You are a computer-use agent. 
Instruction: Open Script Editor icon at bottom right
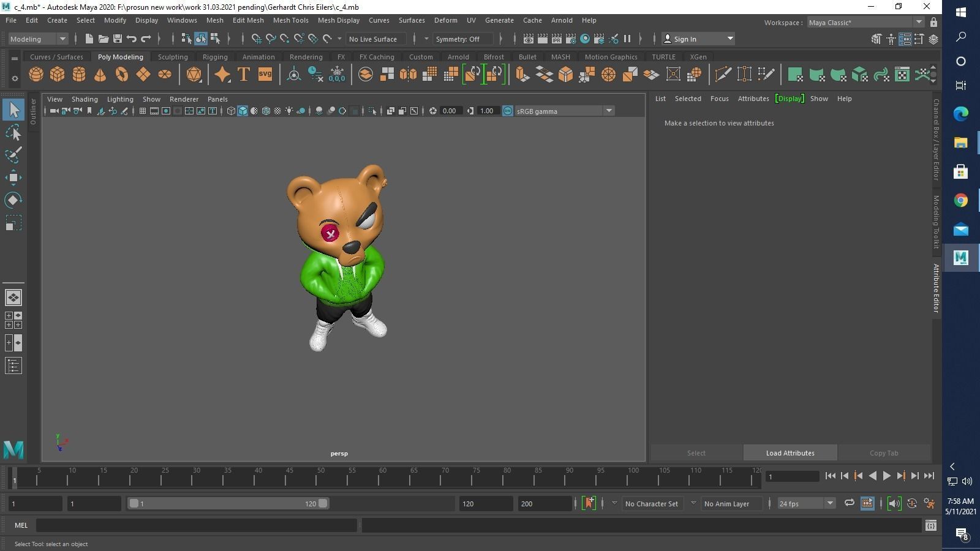(930, 525)
